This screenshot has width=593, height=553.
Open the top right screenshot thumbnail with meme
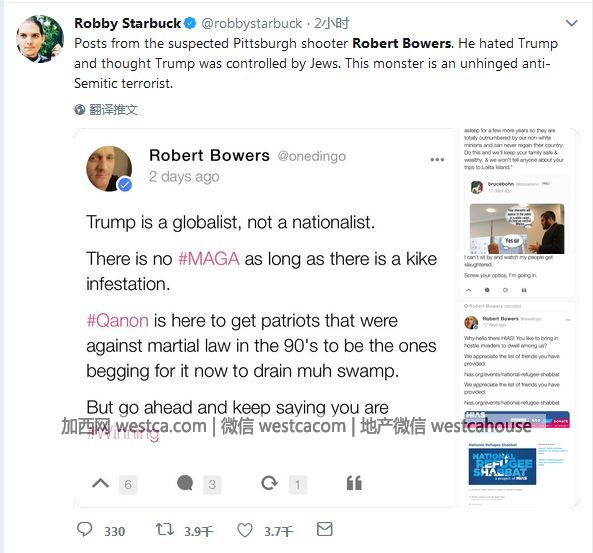coord(518,213)
